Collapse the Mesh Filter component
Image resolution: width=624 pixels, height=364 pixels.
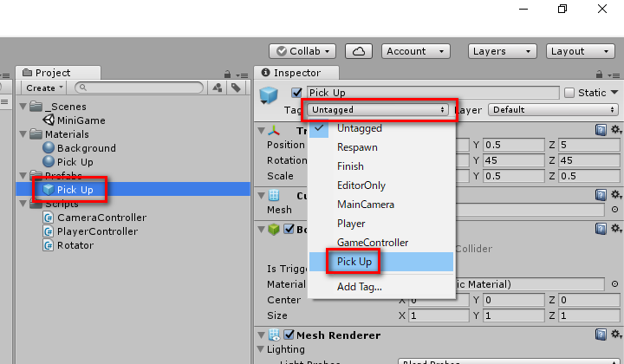pos(261,195)
